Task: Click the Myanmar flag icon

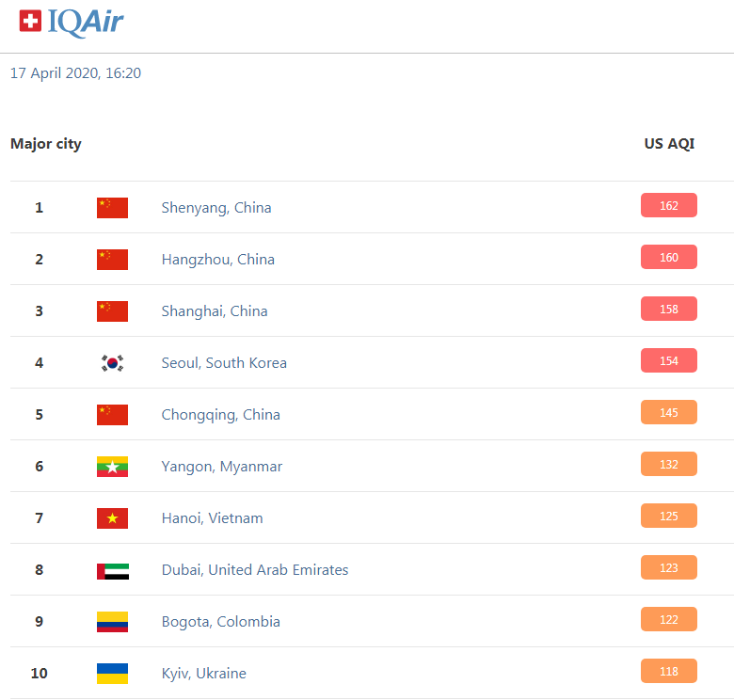Action: pos(112,467)
